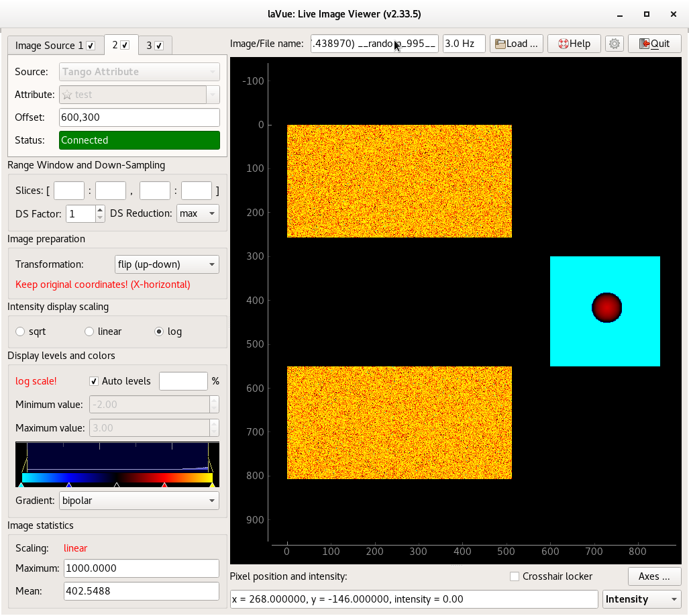This screenshot has height=616, width=689.
Task: Uncheck the Image Source 1 checkbox
Action: pos(91,45)
